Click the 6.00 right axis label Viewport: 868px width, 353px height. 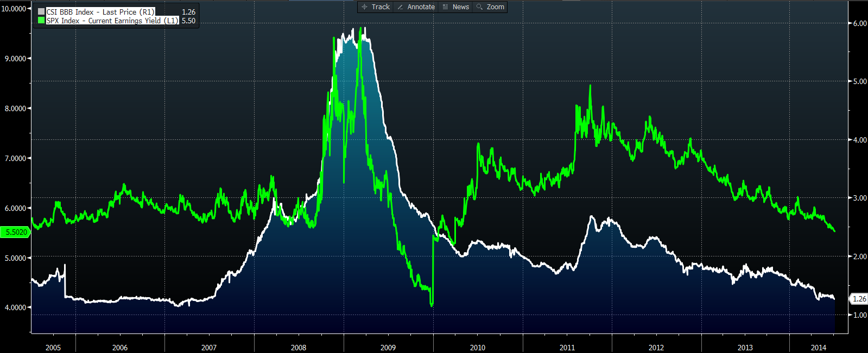(860, 23)
